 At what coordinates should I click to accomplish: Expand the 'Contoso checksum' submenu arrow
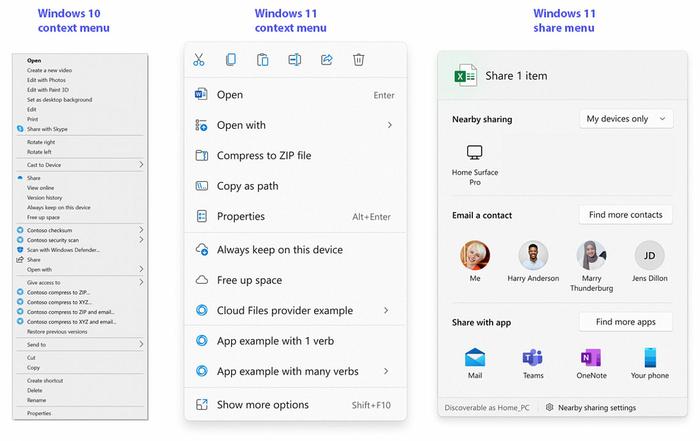tap(141, 230)
